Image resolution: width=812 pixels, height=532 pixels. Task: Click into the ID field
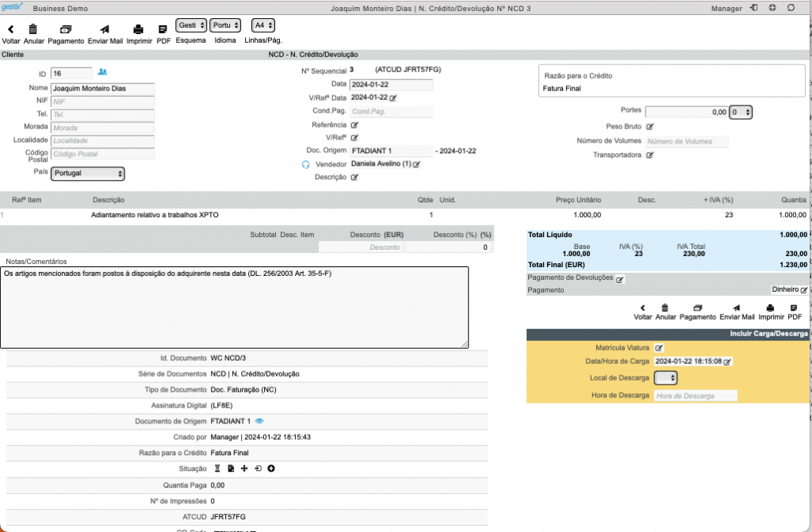tap(71, 74)
